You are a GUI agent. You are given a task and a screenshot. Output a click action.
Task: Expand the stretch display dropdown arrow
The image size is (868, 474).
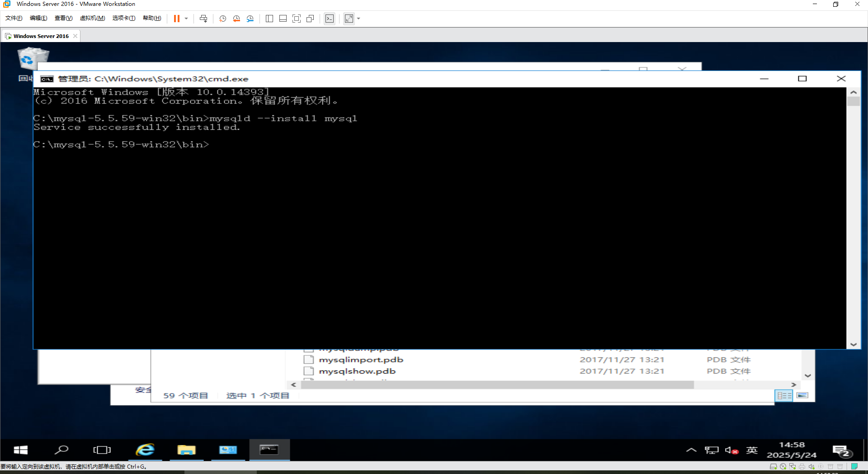coord(359,19)
